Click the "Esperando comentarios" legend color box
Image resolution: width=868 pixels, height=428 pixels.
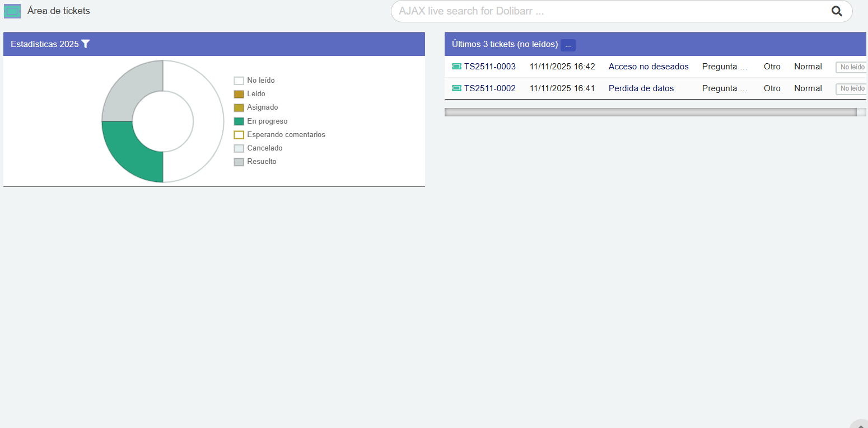[x=239, y=135]
